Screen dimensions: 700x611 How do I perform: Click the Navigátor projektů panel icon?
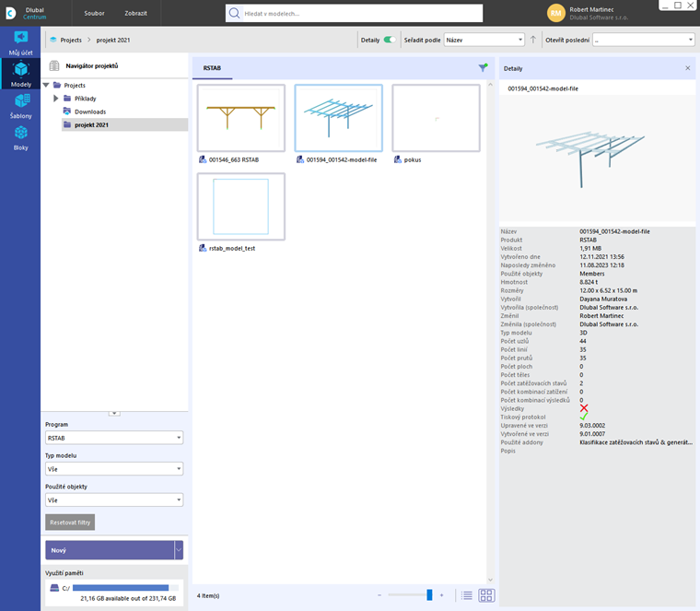(54, 65)
